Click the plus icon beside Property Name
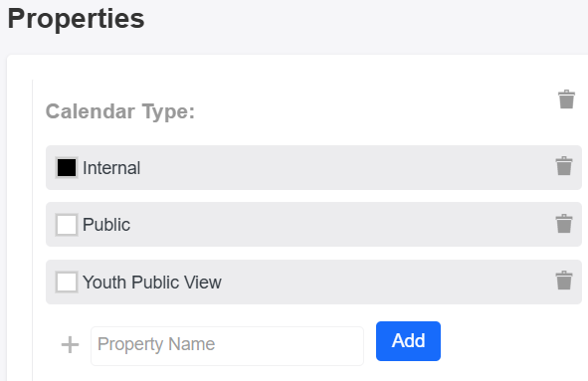Screen dimensions: 588x381 (x=70, y=344)
